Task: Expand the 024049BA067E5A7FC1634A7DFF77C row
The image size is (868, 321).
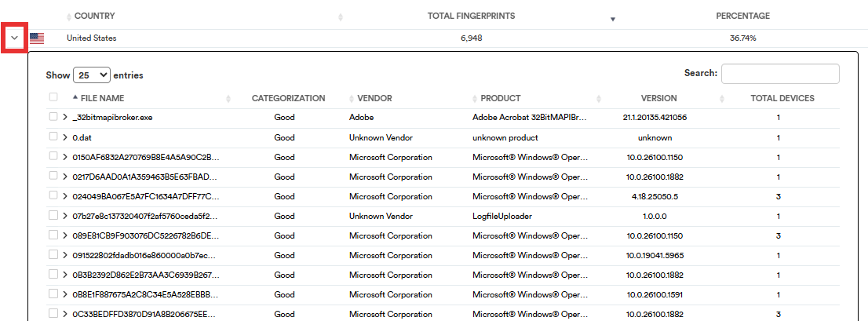Action: point(65,196)
